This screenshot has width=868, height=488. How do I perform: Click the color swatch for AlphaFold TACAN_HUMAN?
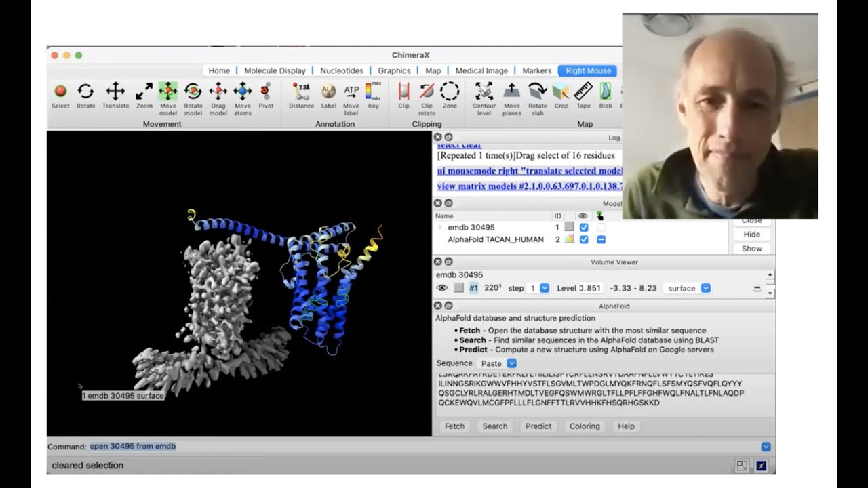tap(569, 239)
